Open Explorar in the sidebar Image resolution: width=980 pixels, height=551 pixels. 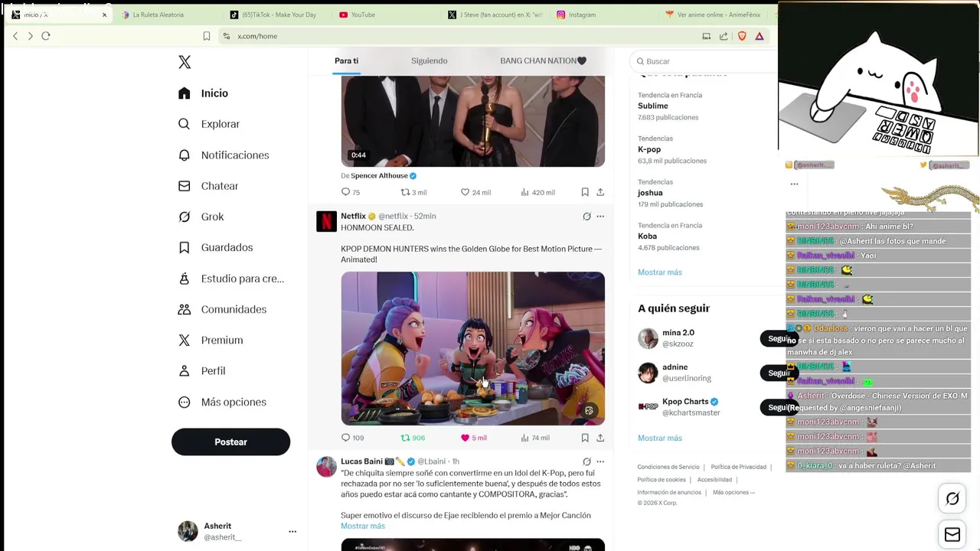209,124
